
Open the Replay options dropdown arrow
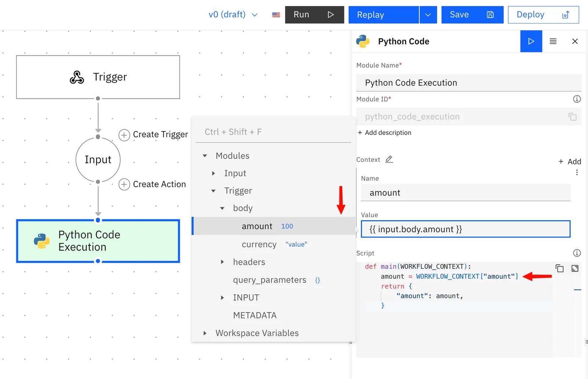(x=428, y=15)
